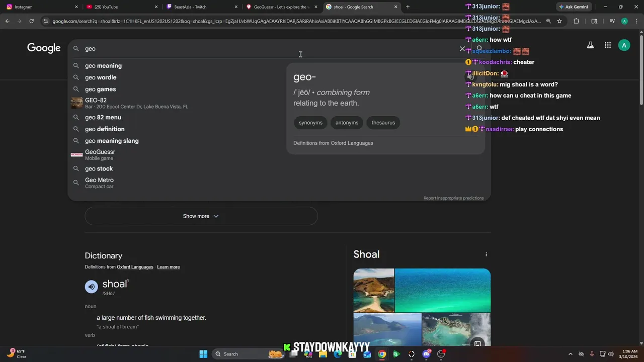Screen dimensions: 644x362
Task: Open the Windows Start menu
Action: point(203,354)
